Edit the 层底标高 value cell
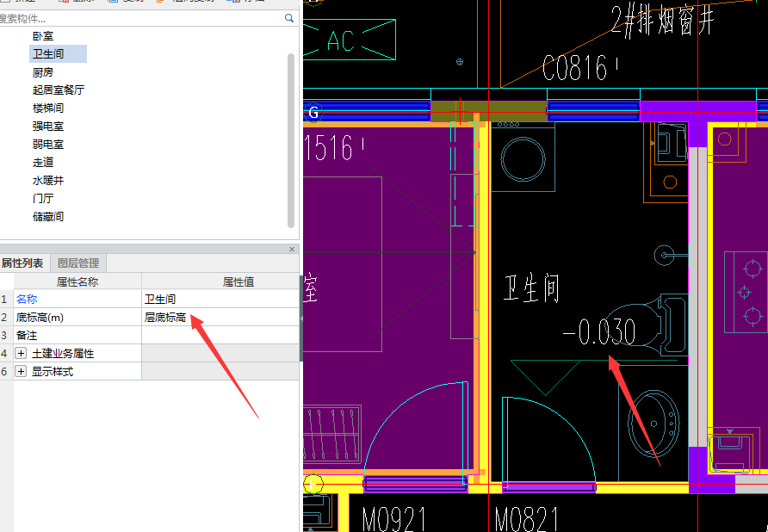The width and height of the screenshot is (768, 532). 220,318
